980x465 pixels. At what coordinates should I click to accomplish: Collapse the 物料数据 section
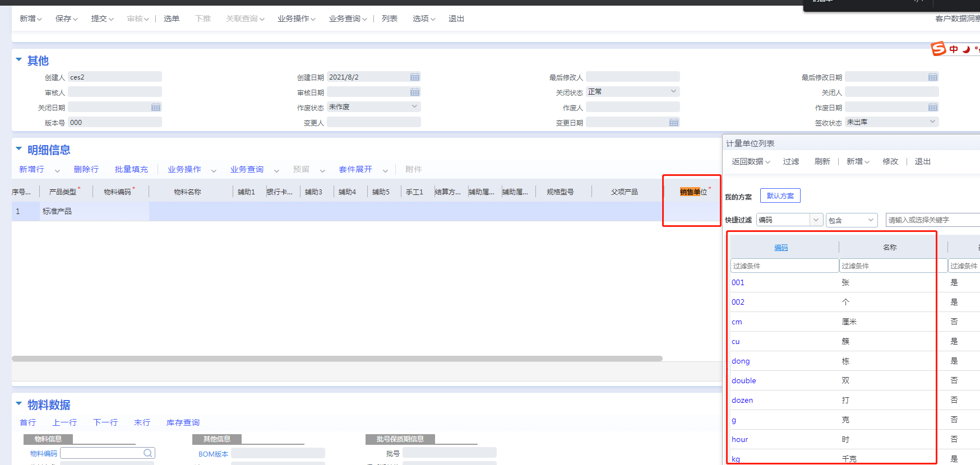[19, 403]
